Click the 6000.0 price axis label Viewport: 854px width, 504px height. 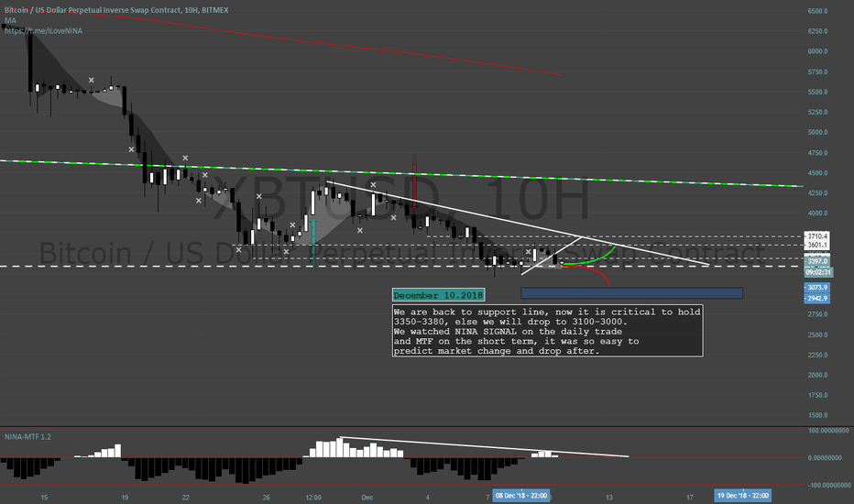click(x=817, y=51)
